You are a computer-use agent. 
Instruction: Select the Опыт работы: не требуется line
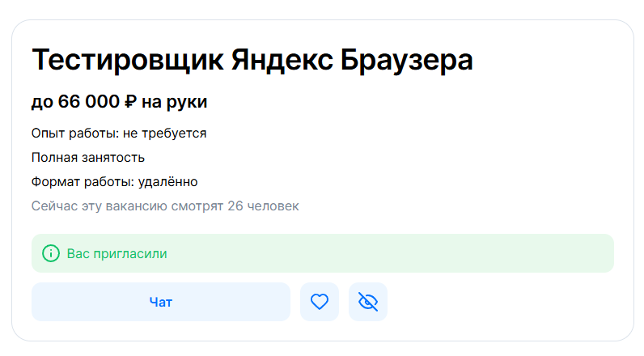coord(119,133)
